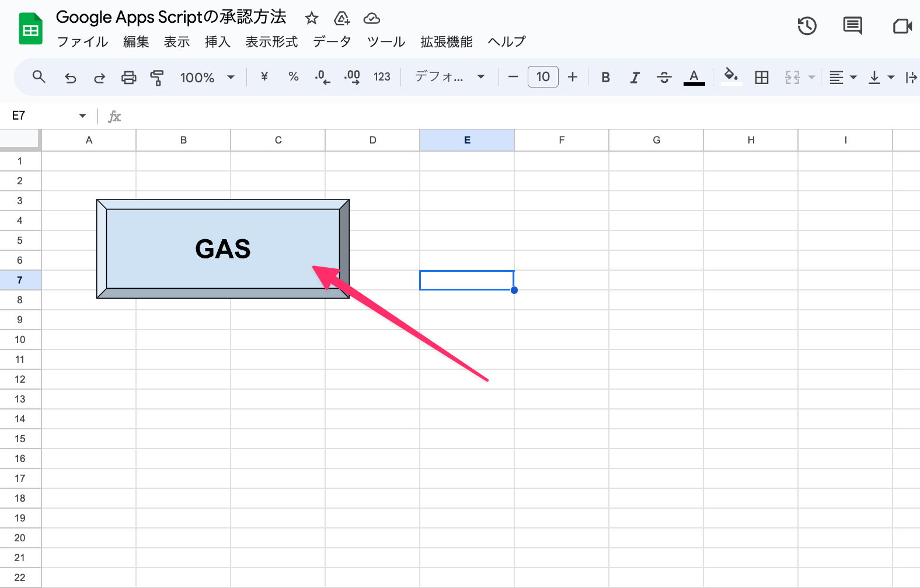The height and width of the screenshot is (588, 920).
Task: Format as percent
Action: click(294, 76)
